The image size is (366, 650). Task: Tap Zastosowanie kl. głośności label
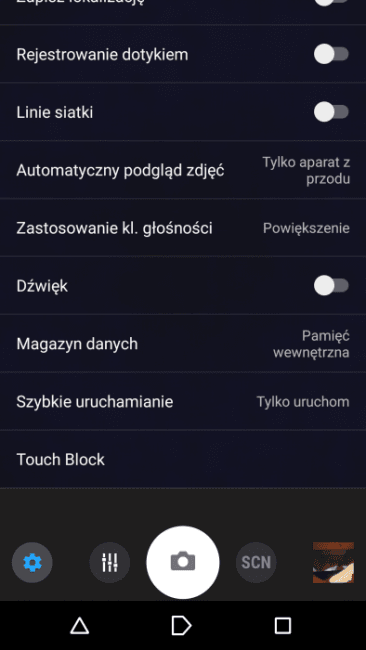[114, 228]
